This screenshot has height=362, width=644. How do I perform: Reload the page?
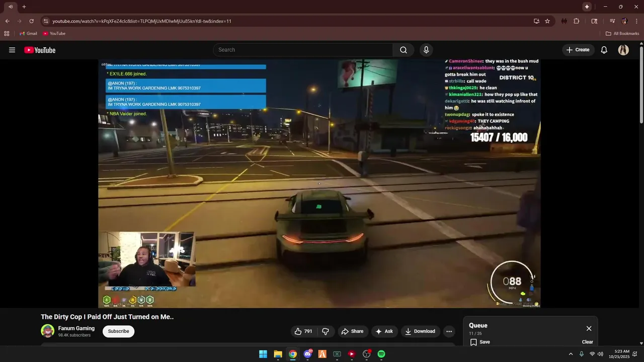tap(31, 21)
